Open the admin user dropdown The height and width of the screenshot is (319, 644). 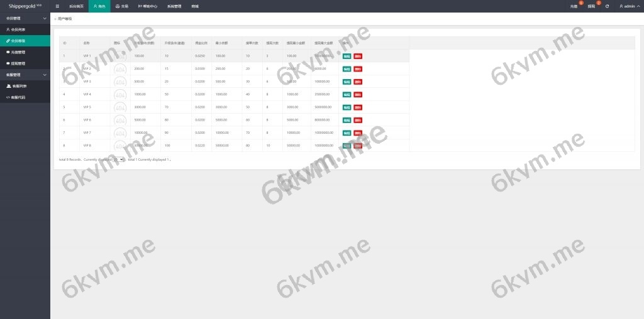[x=628, y=6]
